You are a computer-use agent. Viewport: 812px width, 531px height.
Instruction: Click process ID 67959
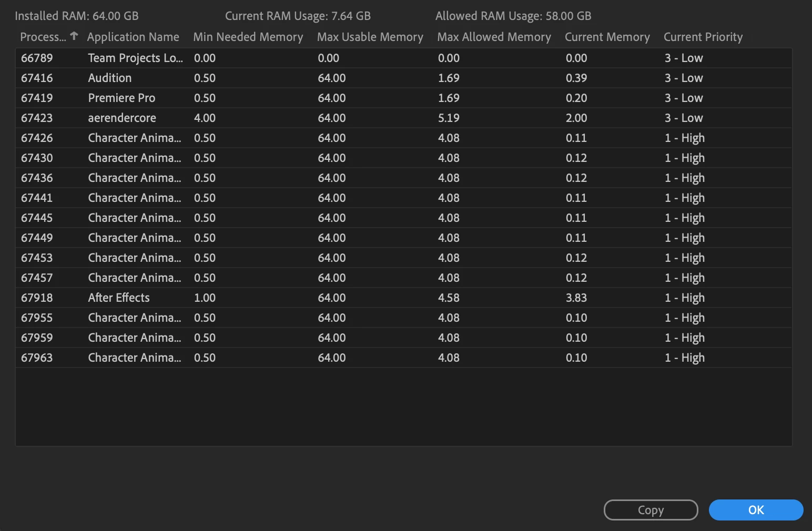(x=37, y=338)
